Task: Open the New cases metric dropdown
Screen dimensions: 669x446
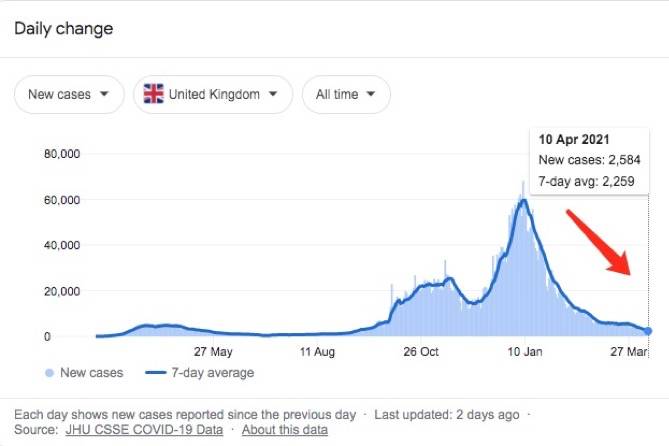Action: point(68,95)
